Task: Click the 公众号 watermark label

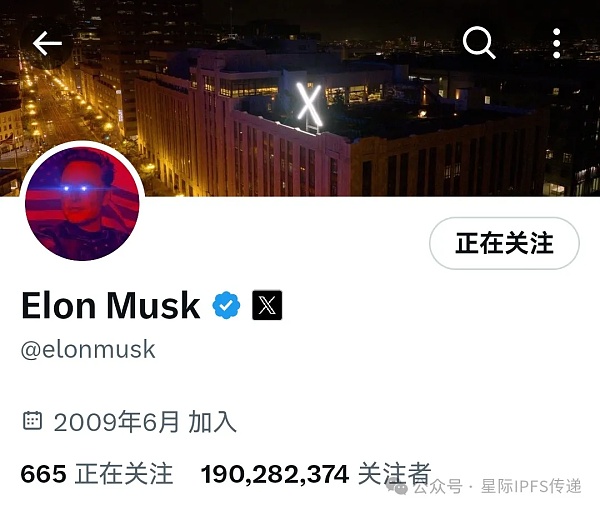Action: (x=438, y=487)
